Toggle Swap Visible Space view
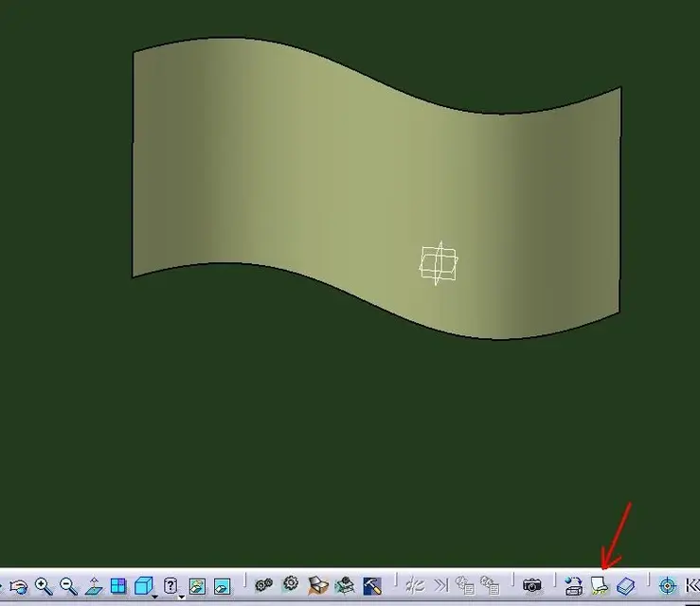 [x=222, y=586]
